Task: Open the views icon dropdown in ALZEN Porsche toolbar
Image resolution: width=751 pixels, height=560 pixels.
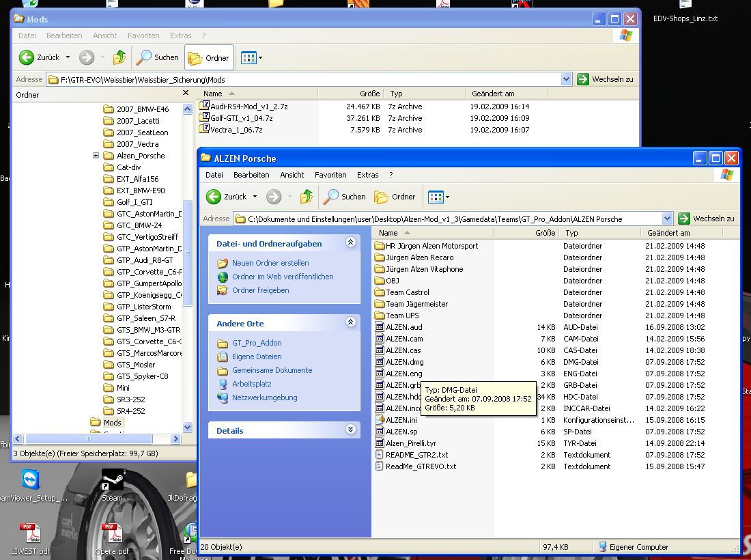Action: (438, 197)
